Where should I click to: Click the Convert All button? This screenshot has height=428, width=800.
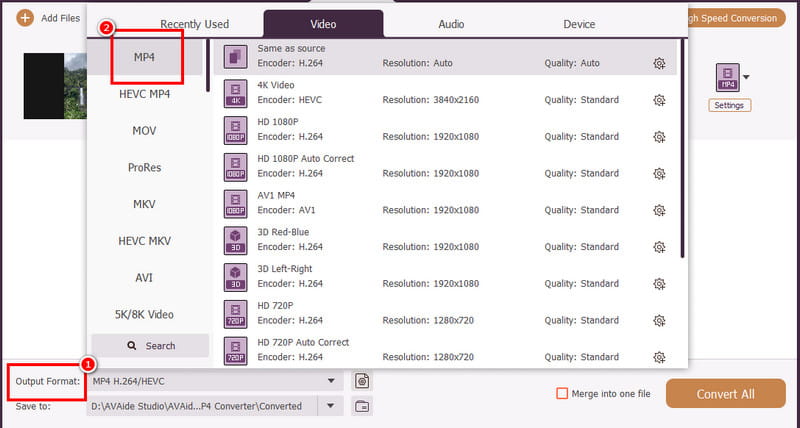[x=726, y=394]
